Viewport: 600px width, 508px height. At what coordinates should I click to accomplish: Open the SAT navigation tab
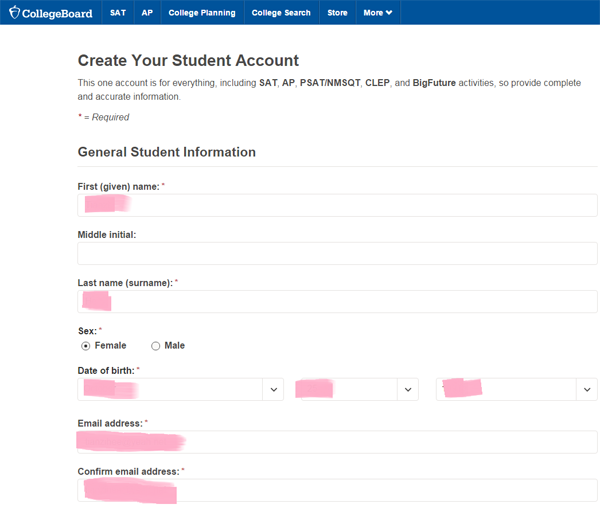[118, 13]
